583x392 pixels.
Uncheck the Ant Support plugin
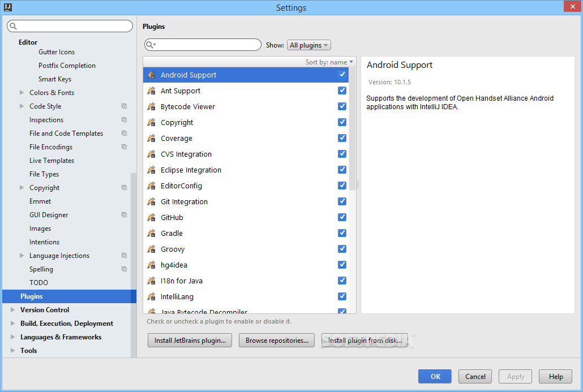pyautogui.click(x=342, y=91)
